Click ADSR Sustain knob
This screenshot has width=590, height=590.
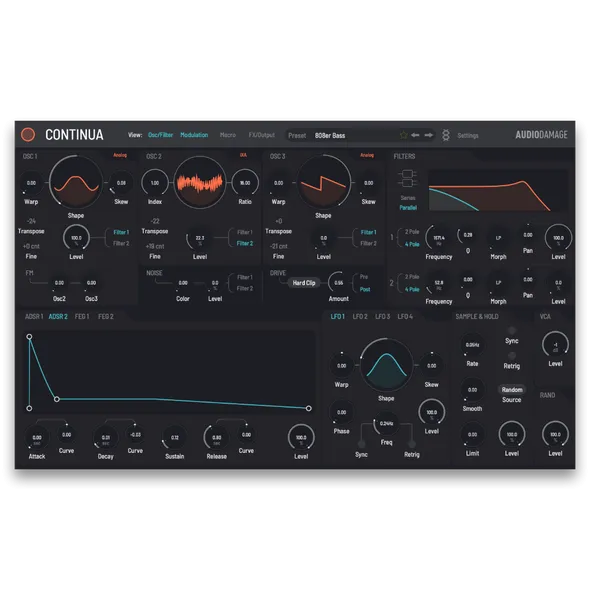click(x=175, y=438)
